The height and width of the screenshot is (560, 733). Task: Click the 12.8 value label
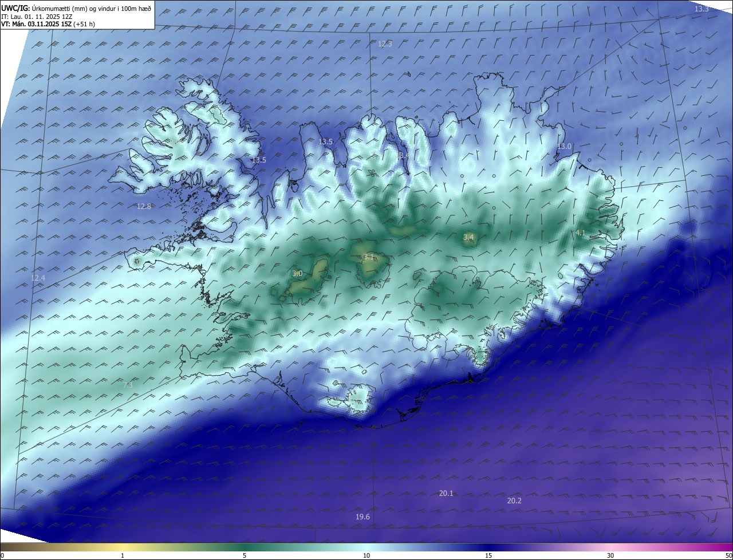144,207
